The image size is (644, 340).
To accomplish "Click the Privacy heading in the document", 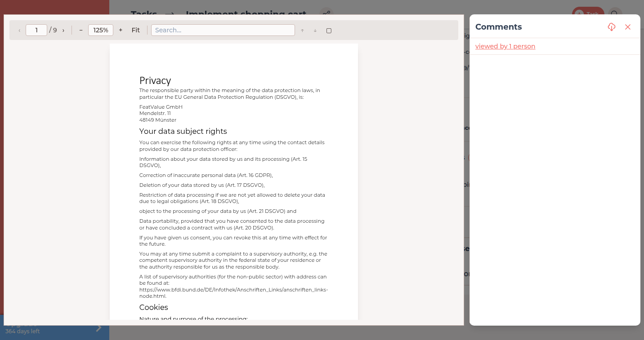I will point(155,80).
